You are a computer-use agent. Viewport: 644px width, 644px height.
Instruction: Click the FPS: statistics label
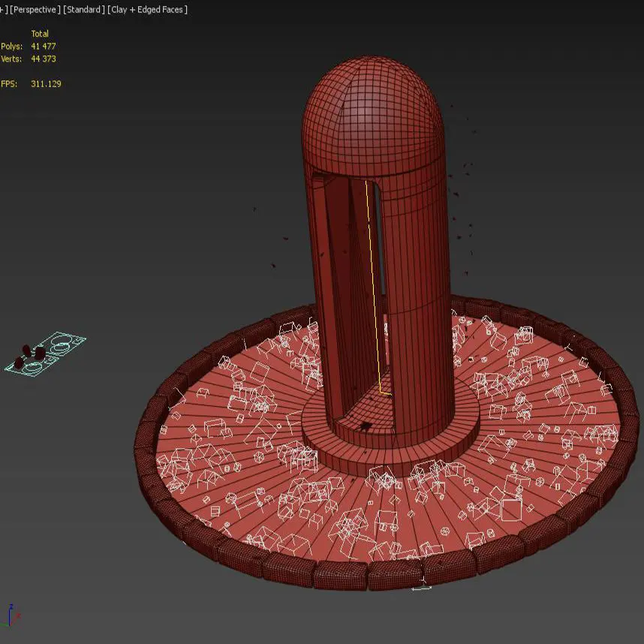pos(9,84)
